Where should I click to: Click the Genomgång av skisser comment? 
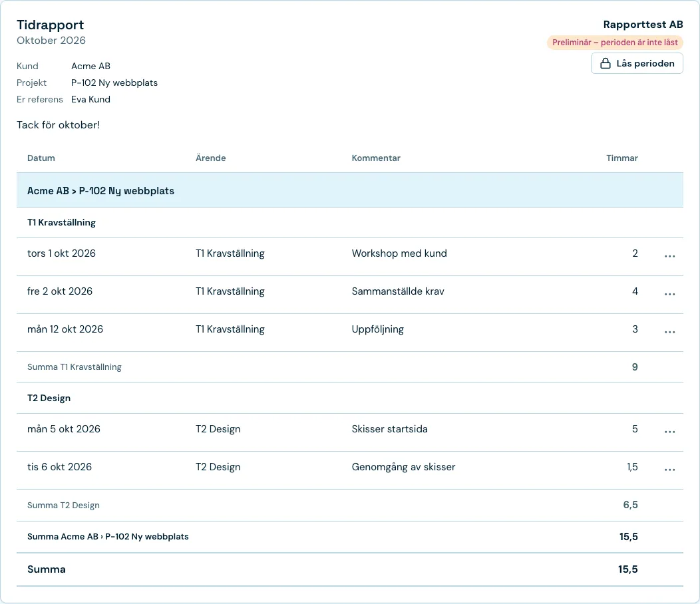pyautogui.click(x=404, y=467)
